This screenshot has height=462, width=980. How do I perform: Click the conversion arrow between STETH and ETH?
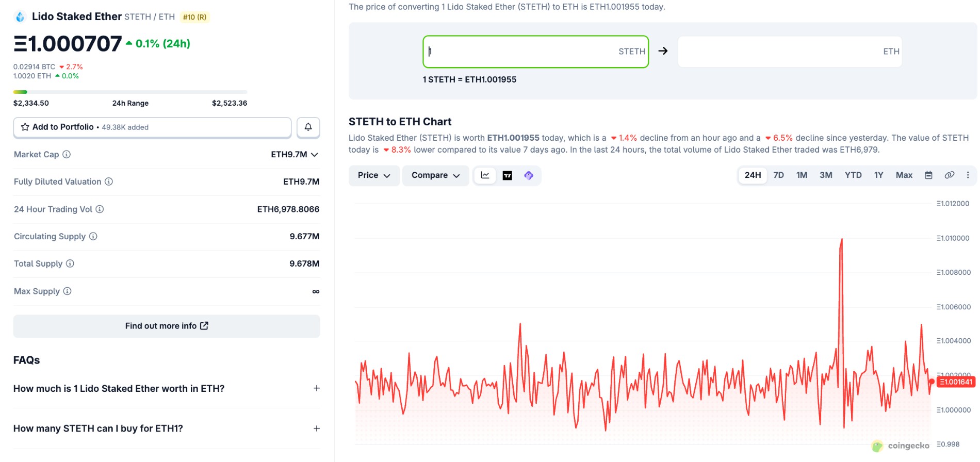663,51
